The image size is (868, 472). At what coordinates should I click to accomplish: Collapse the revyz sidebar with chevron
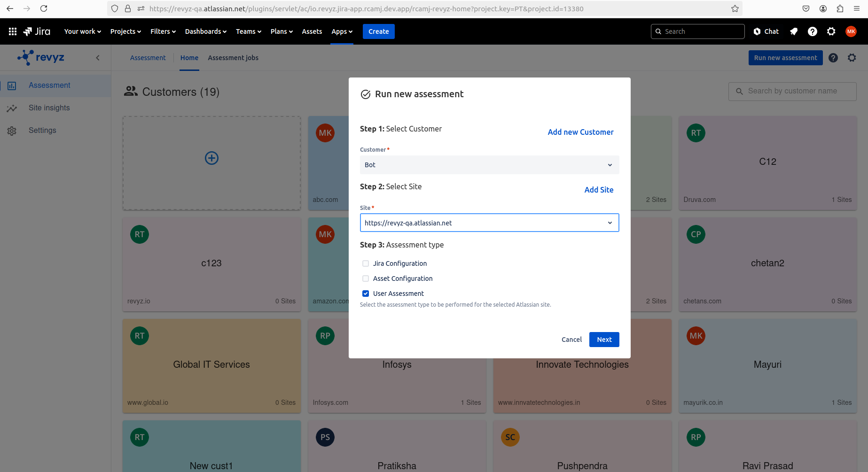(98, 58)
